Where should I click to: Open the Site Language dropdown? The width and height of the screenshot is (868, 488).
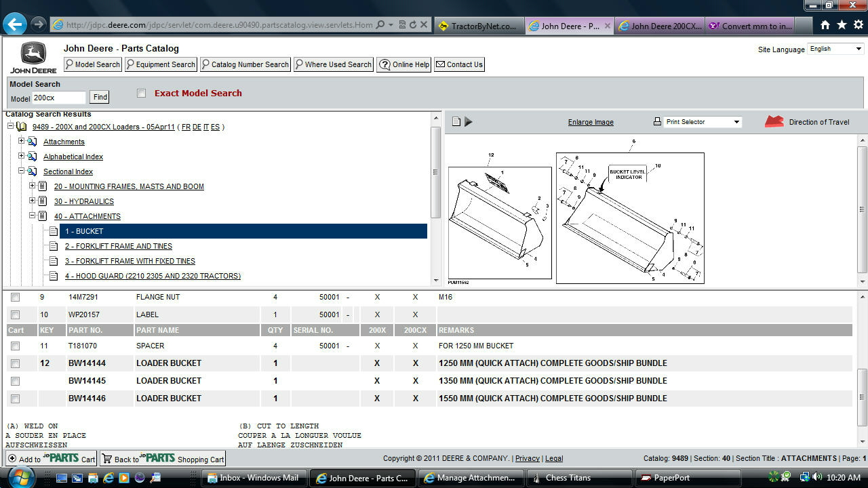click(x=836, y=49)
